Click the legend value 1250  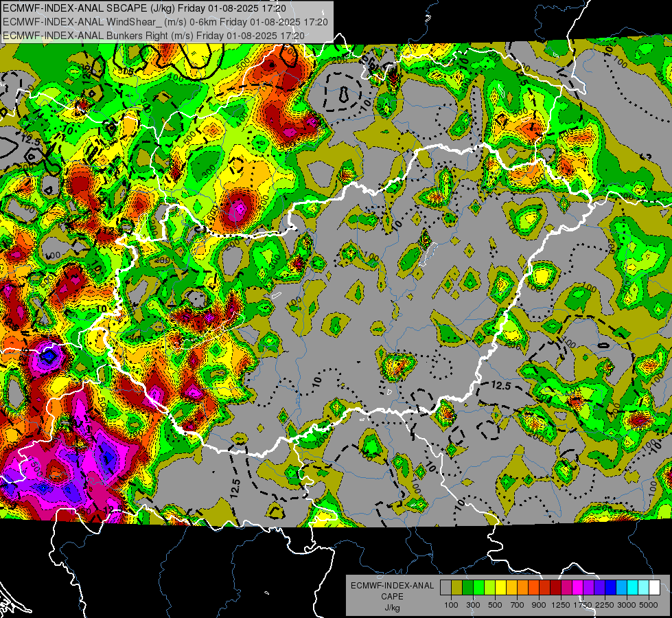coord(561,605)
